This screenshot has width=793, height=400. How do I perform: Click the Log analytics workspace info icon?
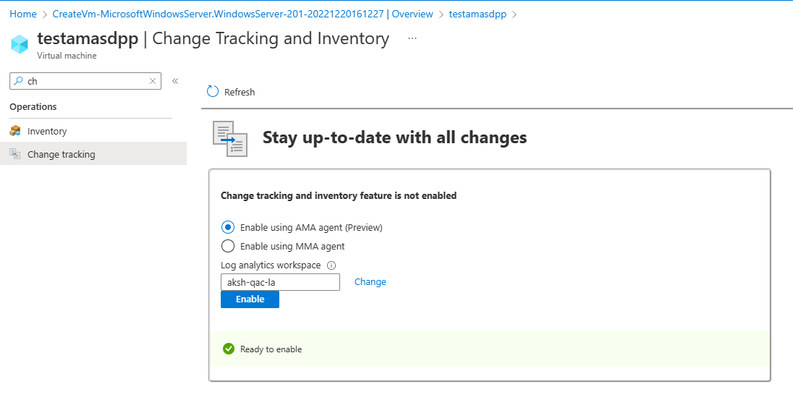pyautogui.click(x=331, y=265)
